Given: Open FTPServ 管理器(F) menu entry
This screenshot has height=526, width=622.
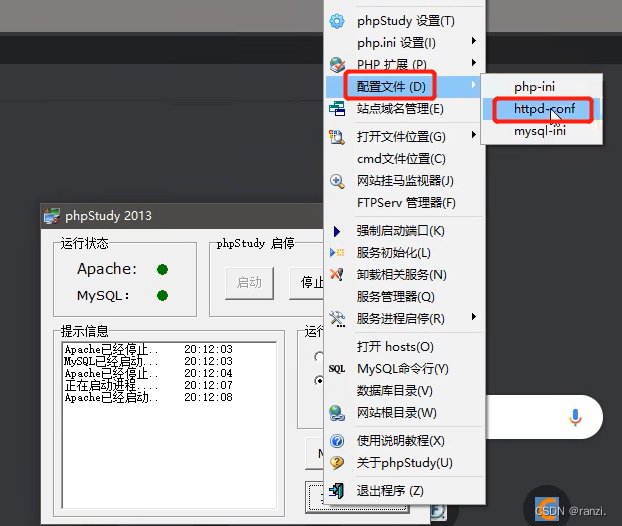Looking at the screenshot, I should (x=405, y=203).
